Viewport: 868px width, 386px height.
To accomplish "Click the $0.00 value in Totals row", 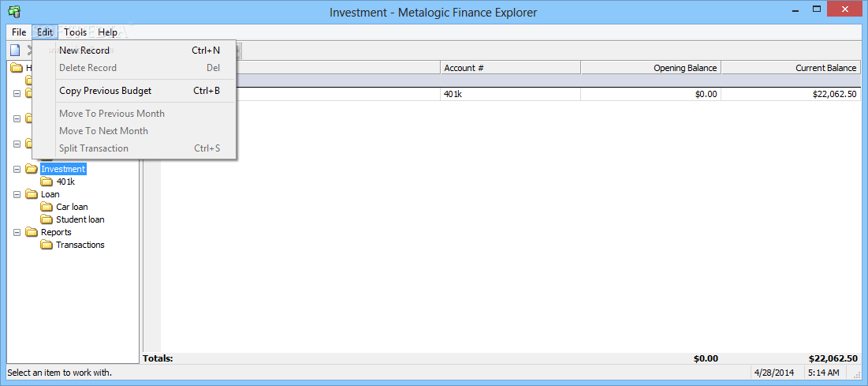I will pos(706,358).
